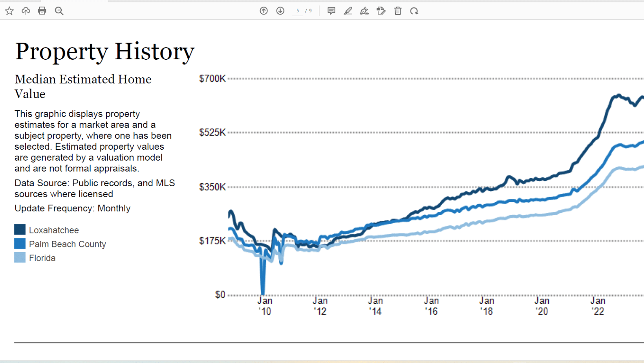644x363 pixels.
Task: Click the 'Loxahatchee' legend label
Action: pos(54,230)
